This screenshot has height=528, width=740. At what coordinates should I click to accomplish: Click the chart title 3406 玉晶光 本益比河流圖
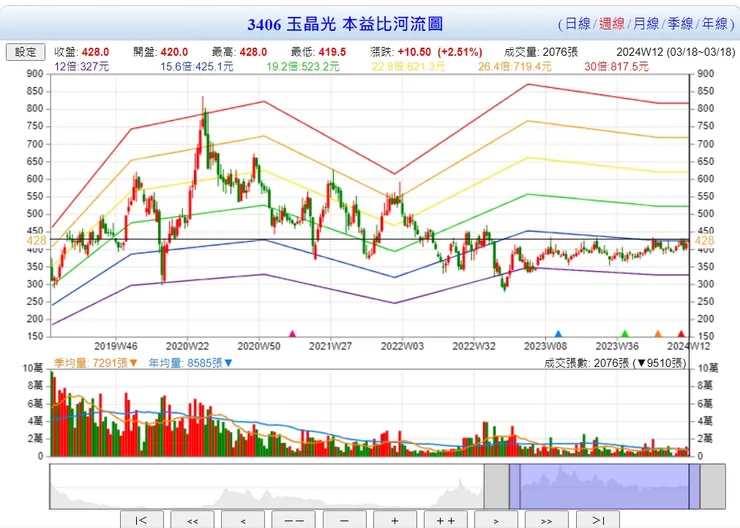[x=345, y=24]
